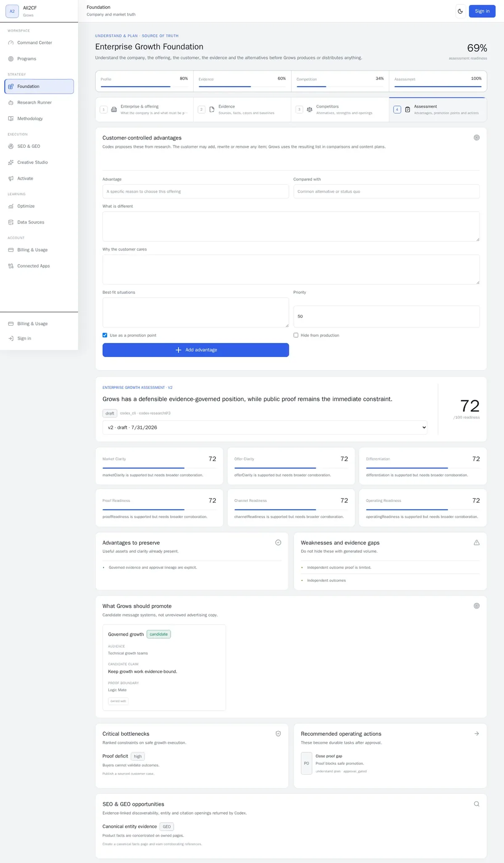The height and width of the screenshot is (863, 504).
Task: Check Hide from production
Action: coord(296,335)
